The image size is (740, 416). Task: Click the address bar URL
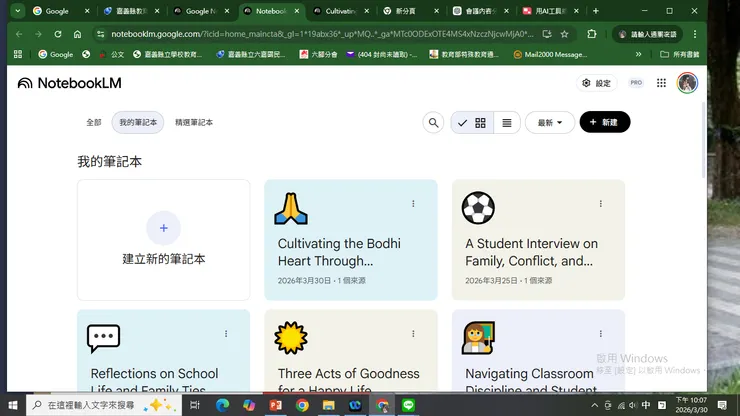pyautogui.click(x=322, y=34)
